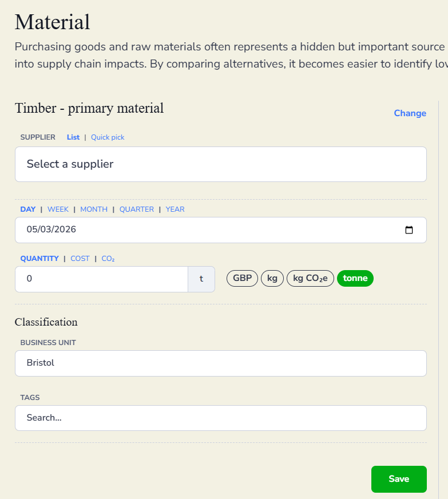The height and width of the screenshot is (499, 448).
Task: Select the kg unit pill
Action: click(272, 279)
